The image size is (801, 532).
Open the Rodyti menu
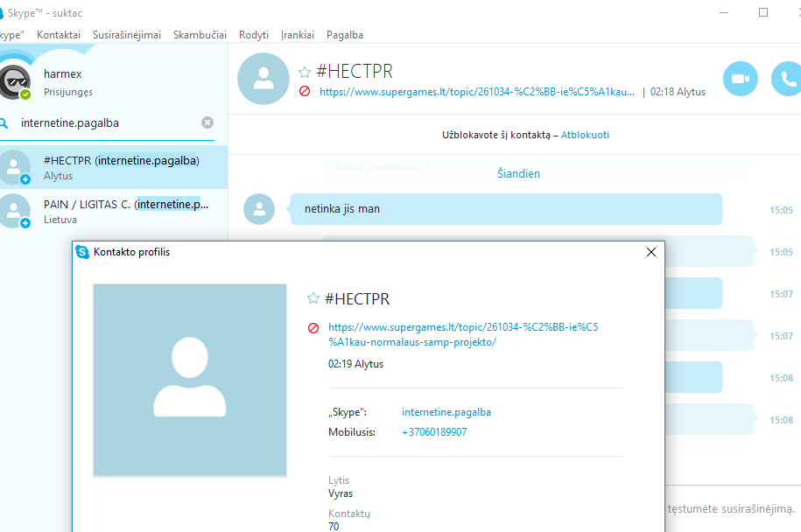[254, 35]
